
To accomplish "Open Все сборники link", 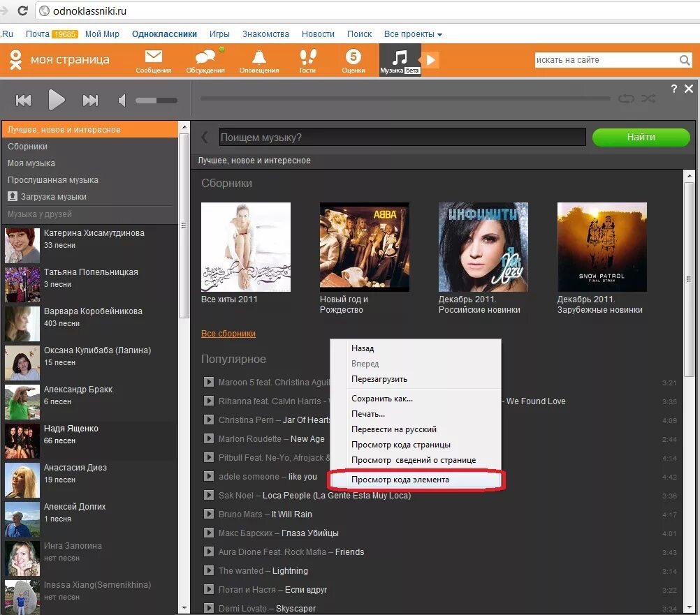I will [228, 333].
